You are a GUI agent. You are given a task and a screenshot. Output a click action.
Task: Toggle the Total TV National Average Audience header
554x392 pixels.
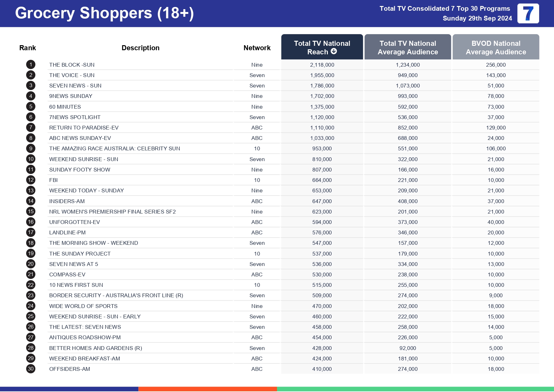point(408,47)
